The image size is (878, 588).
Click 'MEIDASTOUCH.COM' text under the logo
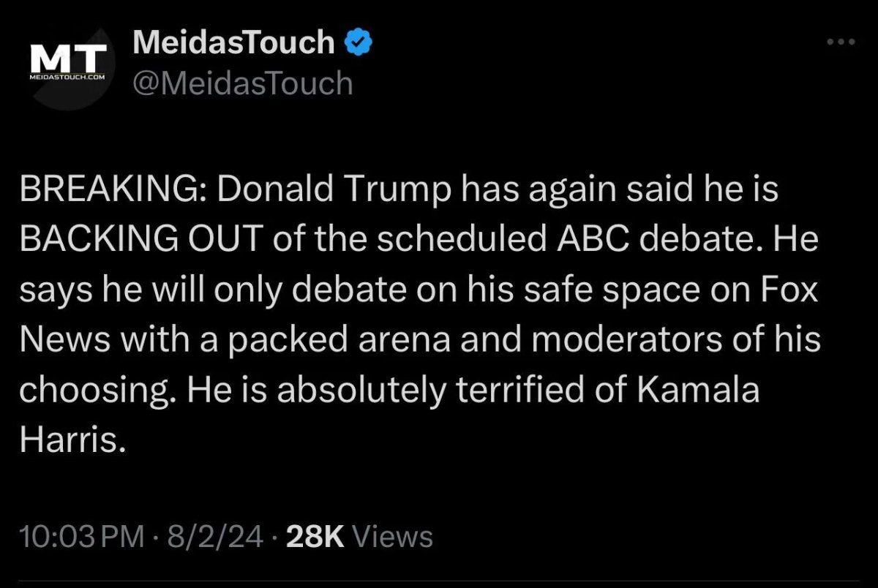pyautogui.click(x=67, y=76)
